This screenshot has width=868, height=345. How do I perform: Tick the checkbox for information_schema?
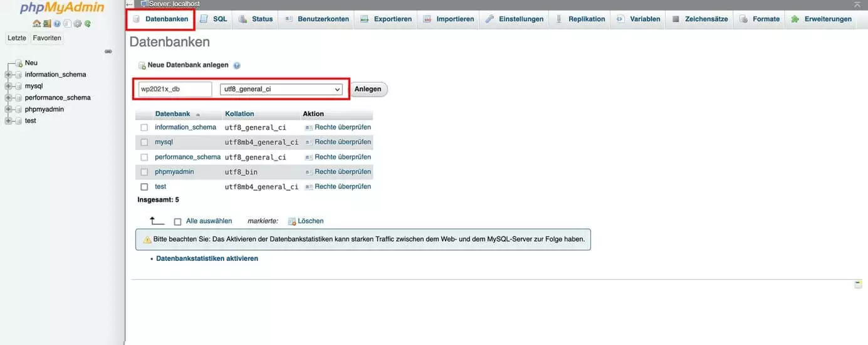[144, 127]
